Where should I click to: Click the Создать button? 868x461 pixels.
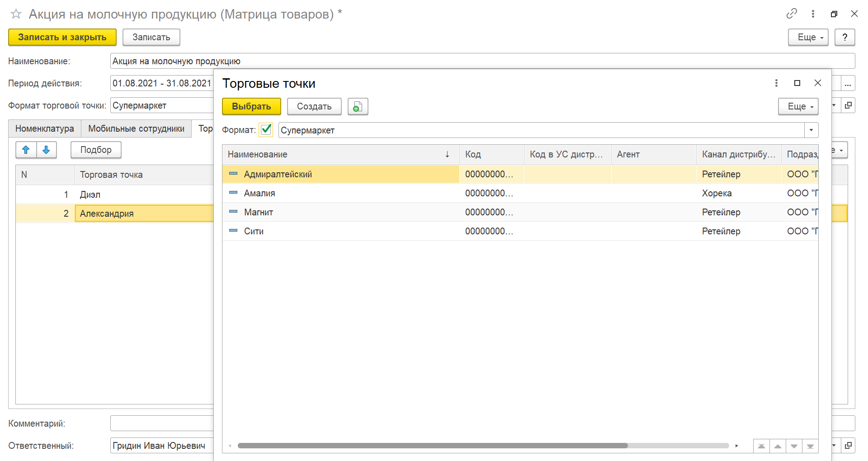pyautogui.click(x=314, y=106)
